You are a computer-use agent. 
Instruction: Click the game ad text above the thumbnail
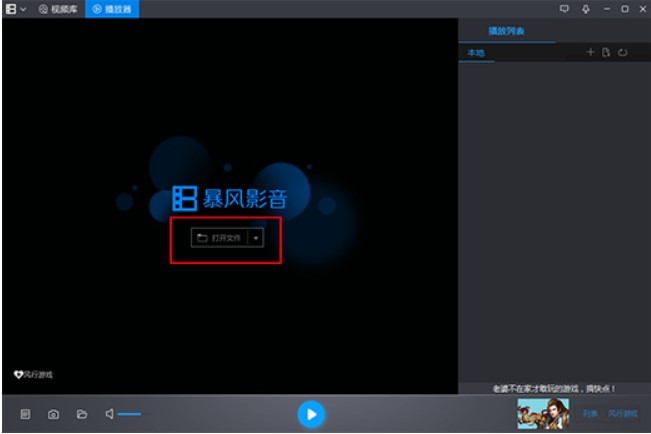pyautogui.click(x=554, y=389)
